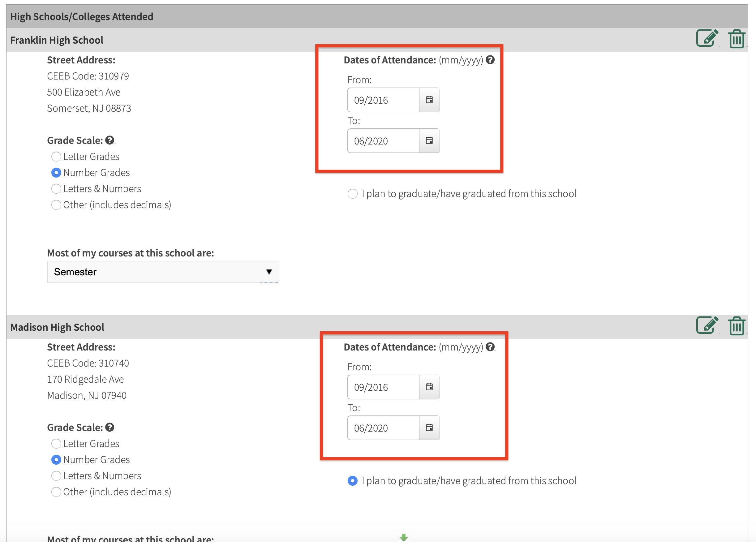The image size is (756, 542).
Task: Select Other (includes decimals) for Madison High School
Action: [x=56, y=492]
